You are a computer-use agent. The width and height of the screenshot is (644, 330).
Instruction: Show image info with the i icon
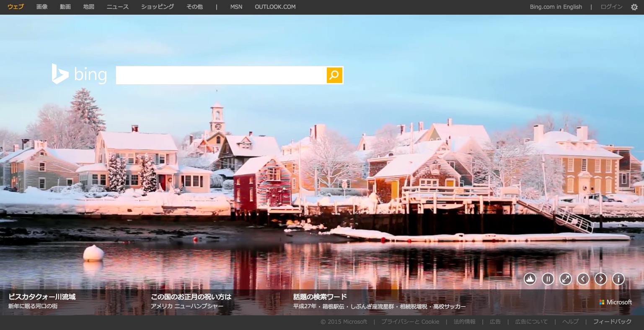point(618,279)
